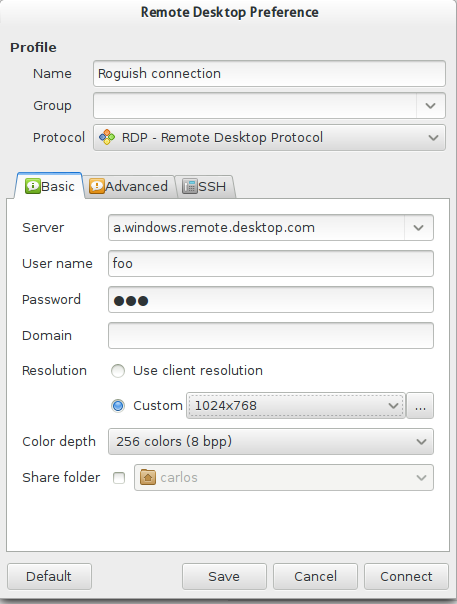Click the SSH tab's terminal icon
457x604 pixels.
tap(190, 186)
